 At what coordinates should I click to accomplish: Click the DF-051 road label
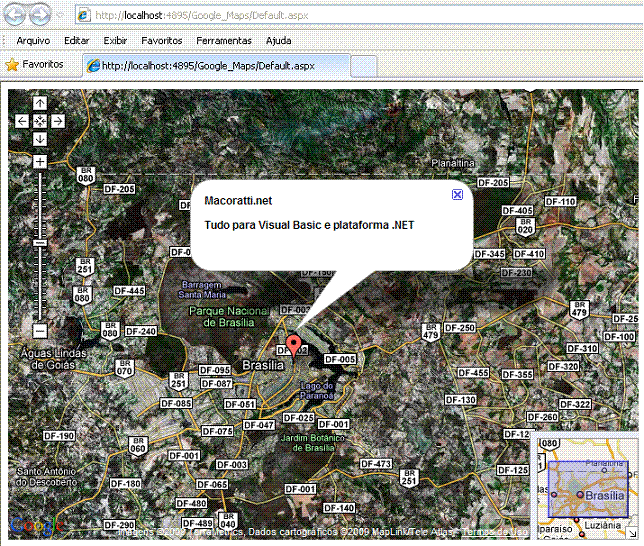click(x=240, y=404)
